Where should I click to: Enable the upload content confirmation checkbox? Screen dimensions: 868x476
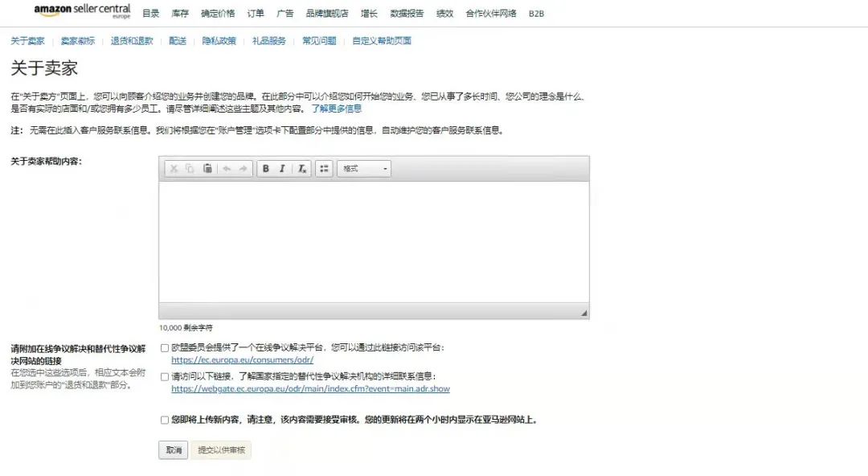[x=164, y=421]
